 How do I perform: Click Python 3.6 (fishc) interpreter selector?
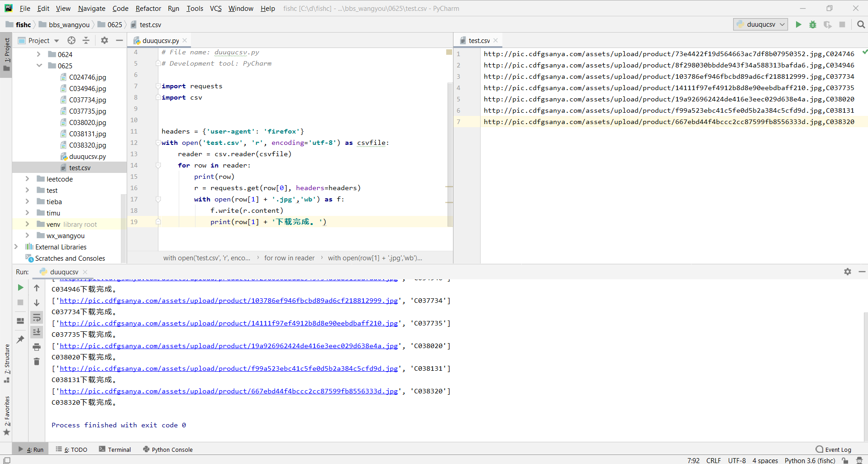810,460
